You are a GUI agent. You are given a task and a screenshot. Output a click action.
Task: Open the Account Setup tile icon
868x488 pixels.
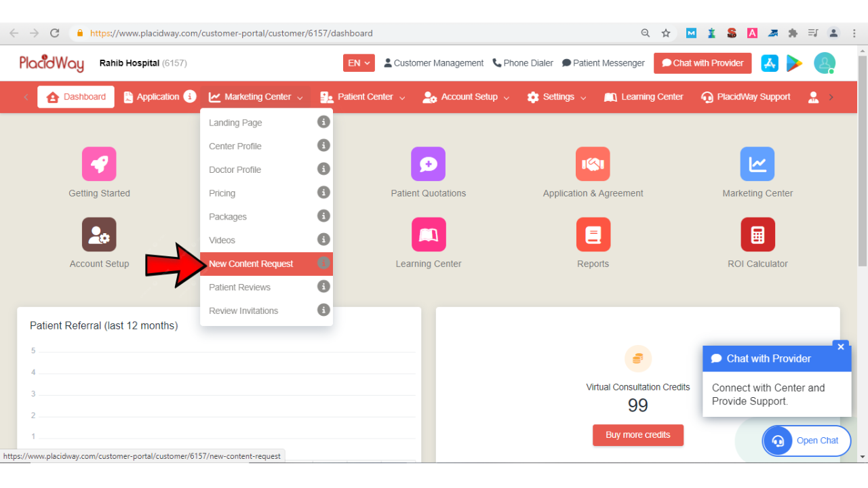click(x=99, y=235)
